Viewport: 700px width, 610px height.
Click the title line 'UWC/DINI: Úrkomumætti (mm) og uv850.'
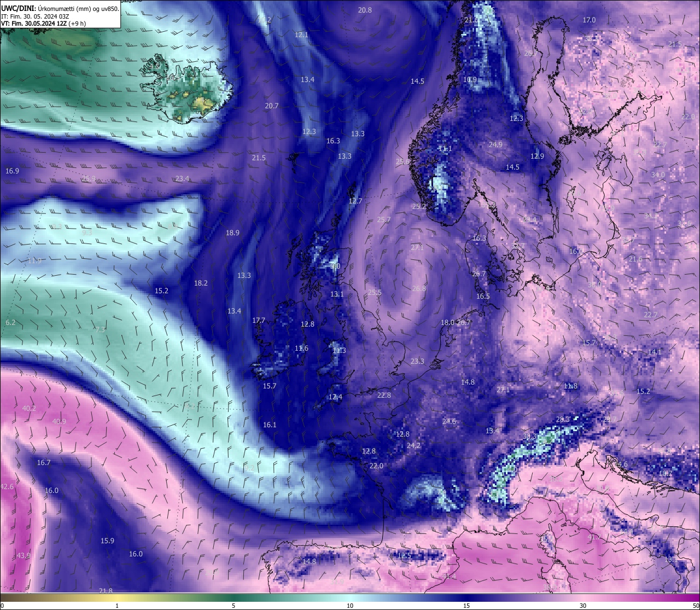(x=60, y=8)
